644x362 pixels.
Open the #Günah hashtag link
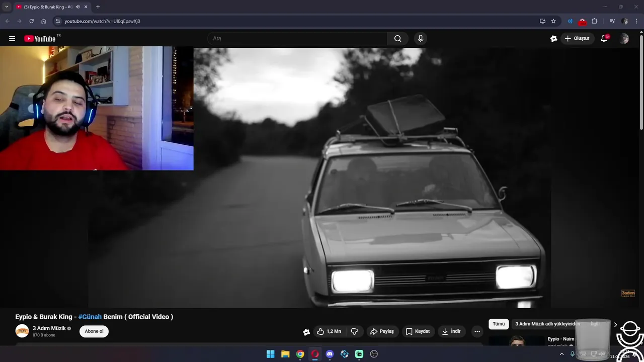click(90, 317)
